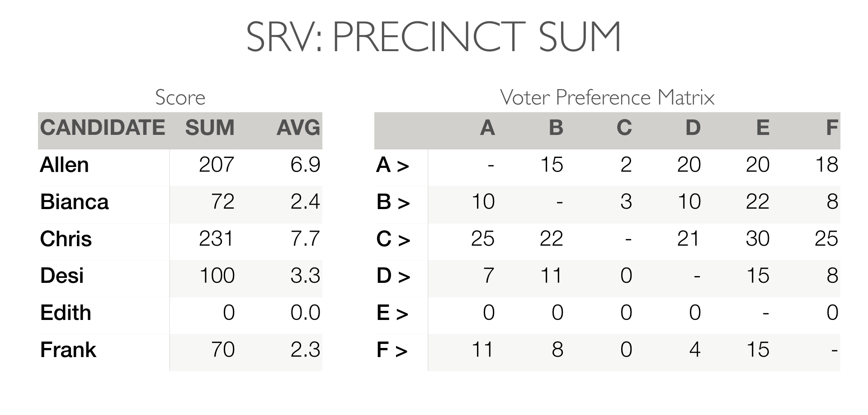Click the Frank candidate name
Screen dimensions: 868x415
pos(68,350)
